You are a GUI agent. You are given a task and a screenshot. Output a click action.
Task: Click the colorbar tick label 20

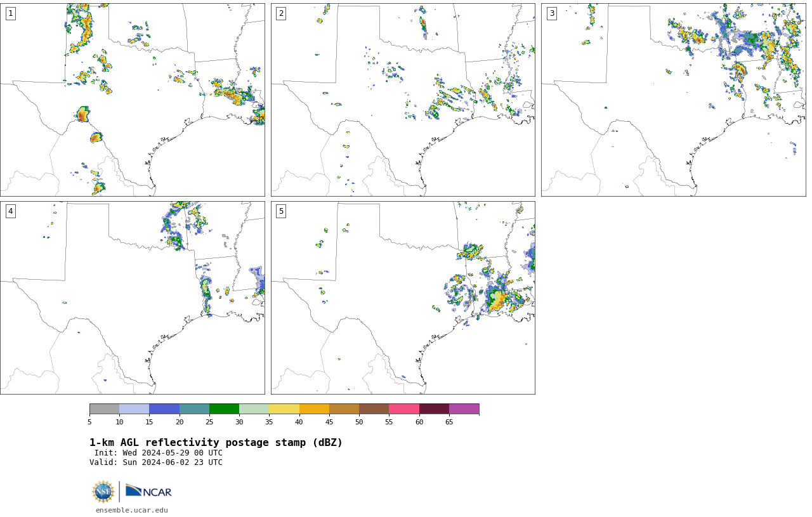click(180, 422)
